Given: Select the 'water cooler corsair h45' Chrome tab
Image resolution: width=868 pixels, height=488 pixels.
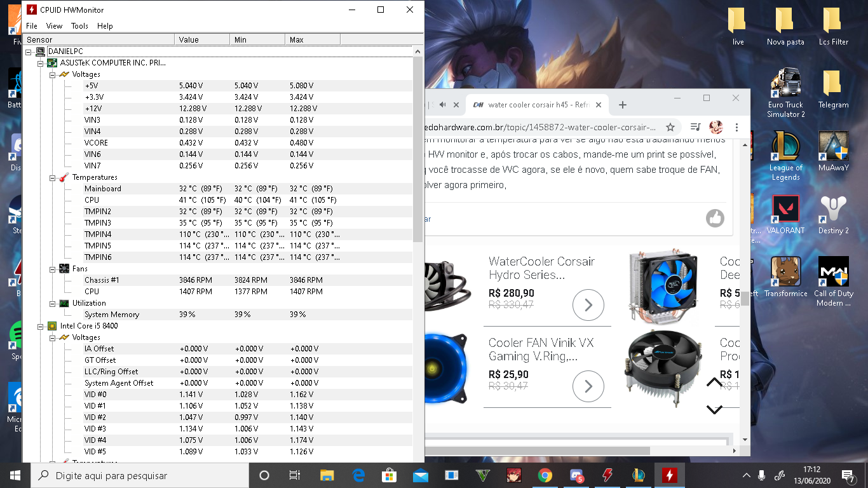Looking at the screenshot, I should 537,105.
